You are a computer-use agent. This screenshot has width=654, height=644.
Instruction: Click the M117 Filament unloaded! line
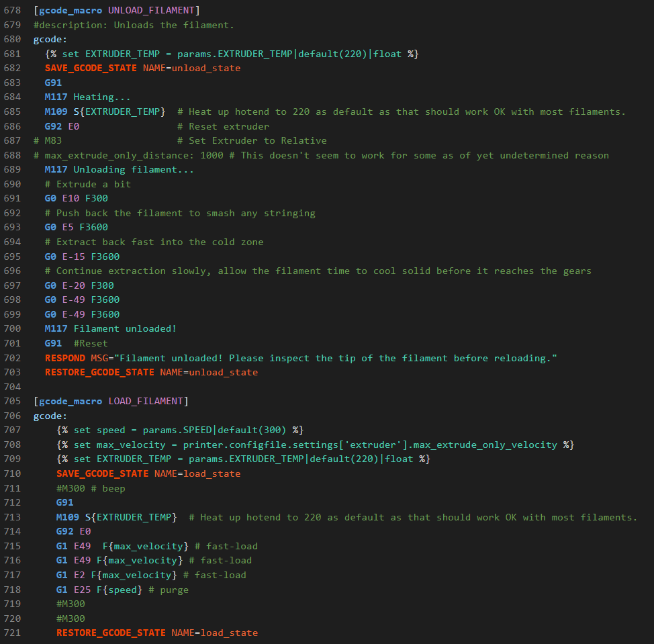(x=111, y=329)
